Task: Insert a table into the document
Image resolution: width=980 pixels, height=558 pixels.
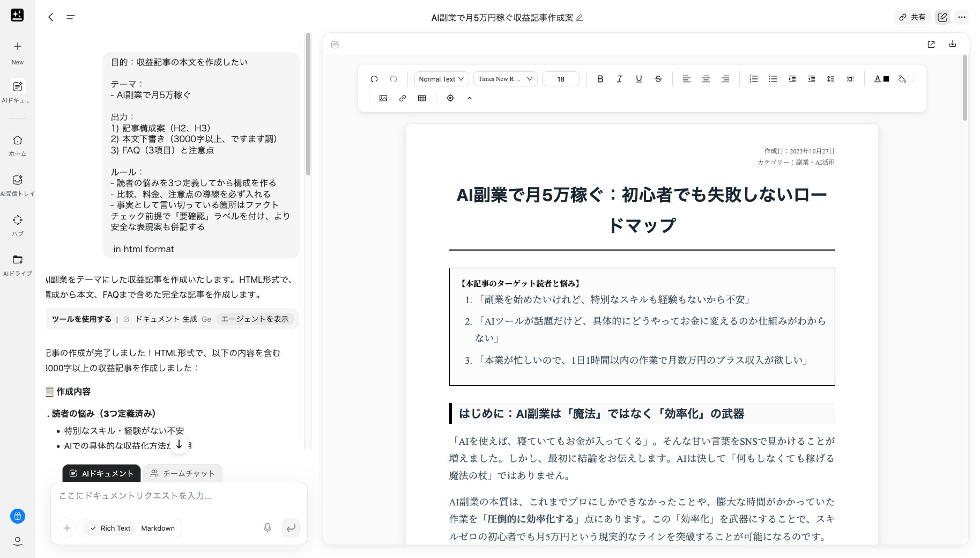Action: click(421, 98)
